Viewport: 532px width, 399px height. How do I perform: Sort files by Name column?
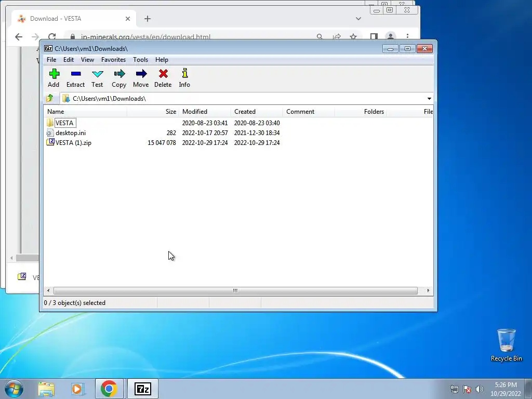tap(85, 112)
